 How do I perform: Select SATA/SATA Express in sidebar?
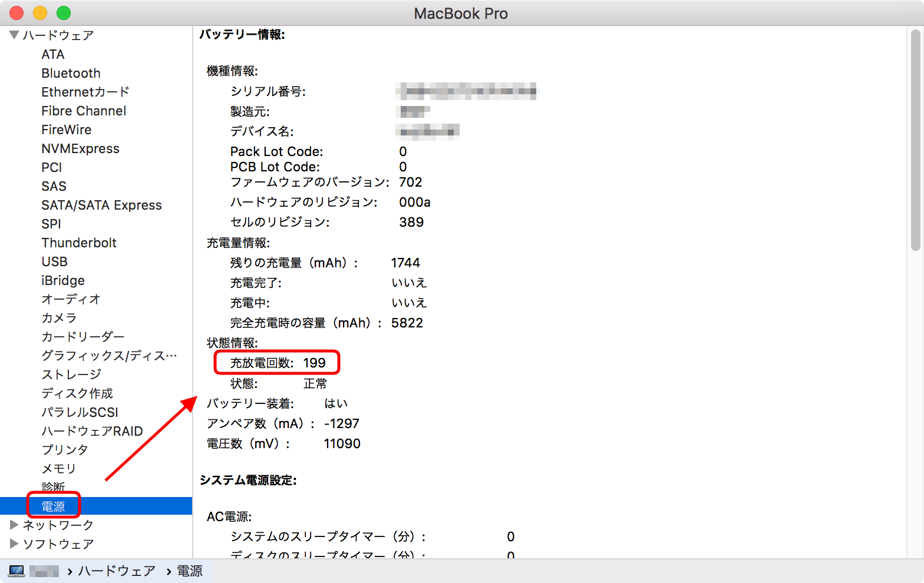coord(101,205)
